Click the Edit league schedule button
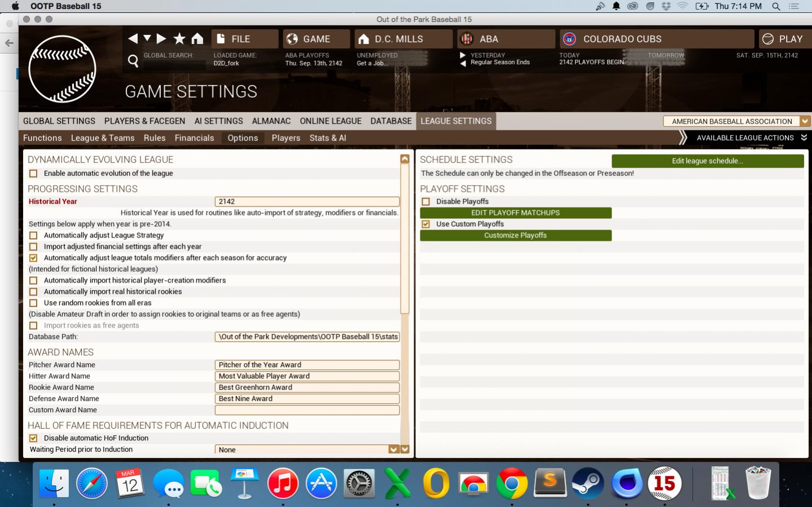Viewport: 812px width, 507px height. pyautogui.click(x=707, y=161)
